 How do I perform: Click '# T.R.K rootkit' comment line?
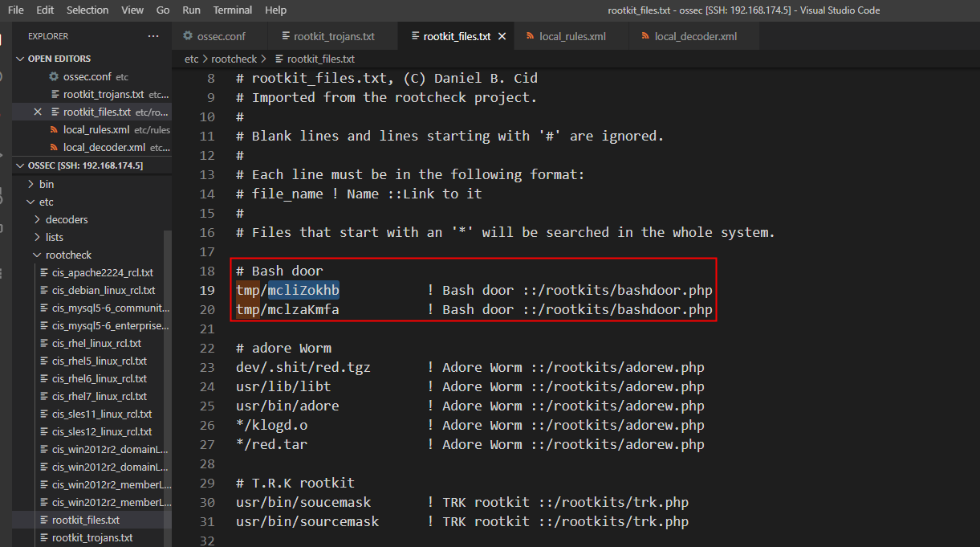(295, 484)
